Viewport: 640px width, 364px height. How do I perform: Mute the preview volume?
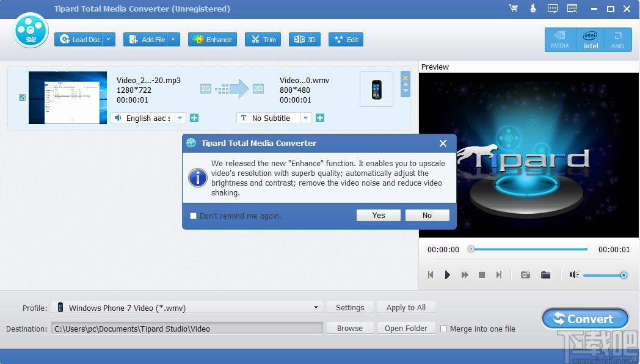click(x=574, y=275)
